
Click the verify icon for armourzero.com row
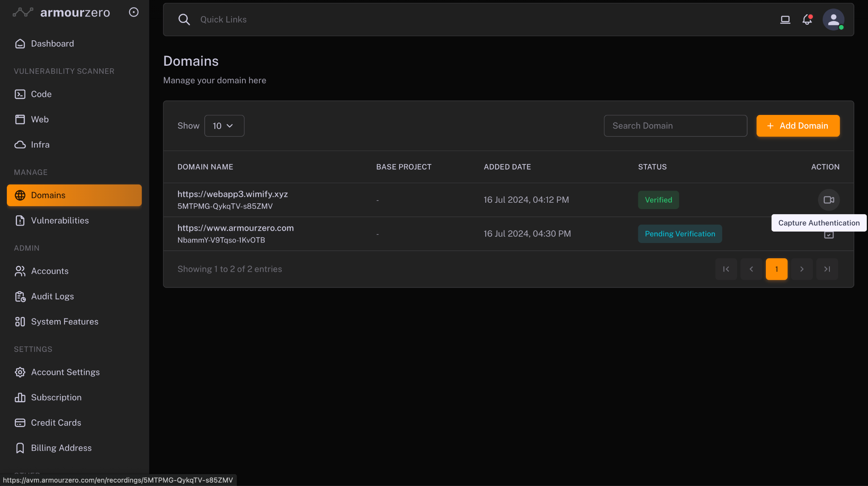coord(829,235)
